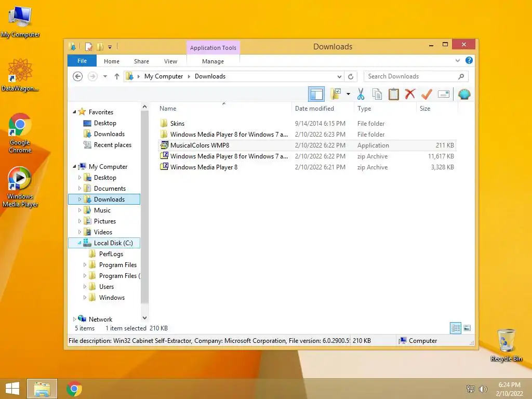Sort by Type column header
Image resolution: width=532 pixels, height=399 pixels.
[385, 108]
